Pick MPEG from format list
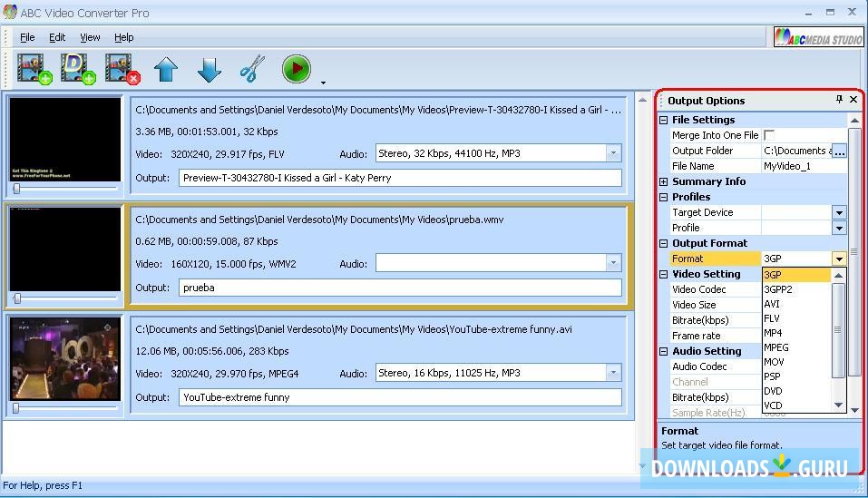 point(796,347)
